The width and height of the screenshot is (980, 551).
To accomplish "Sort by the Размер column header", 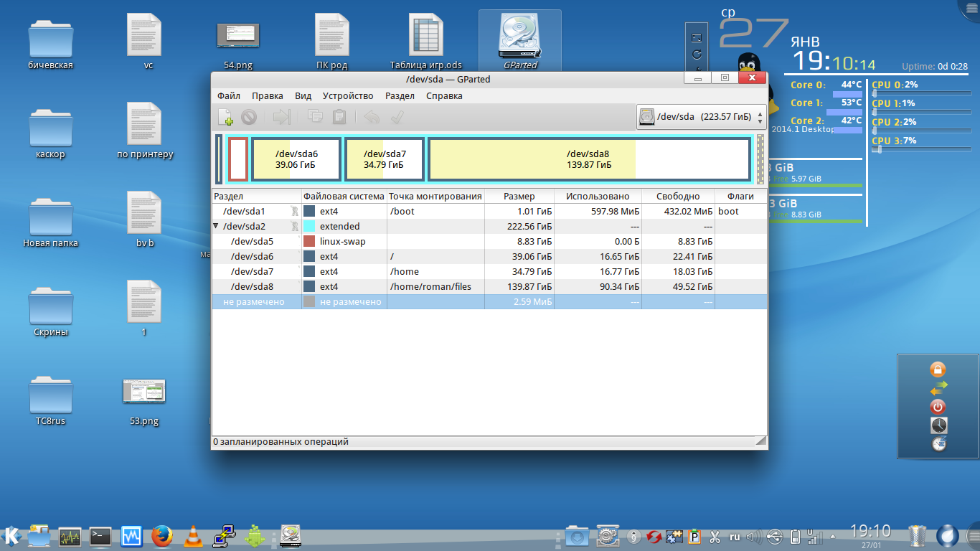I will 519,197.
